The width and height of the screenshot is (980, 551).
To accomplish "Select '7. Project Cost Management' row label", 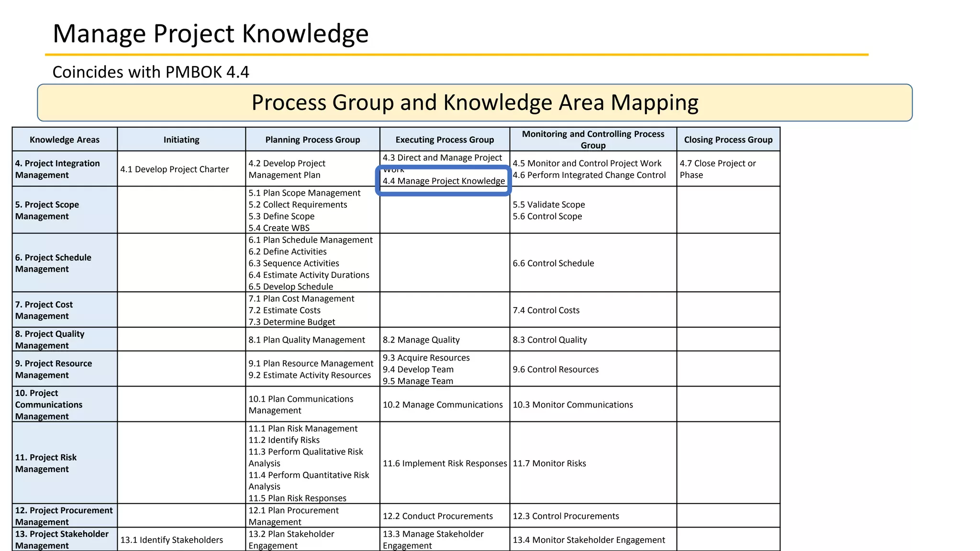I will [x=65, y=310].
